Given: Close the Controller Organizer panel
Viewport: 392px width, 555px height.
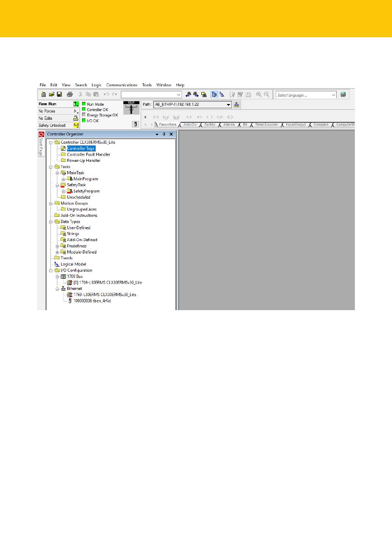Looking at the screenshot, I should click(x=171, y=134).
